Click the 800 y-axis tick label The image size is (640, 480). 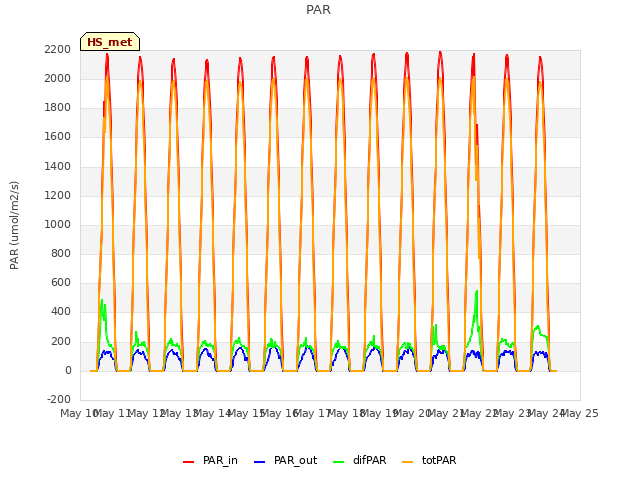point(61,253)
